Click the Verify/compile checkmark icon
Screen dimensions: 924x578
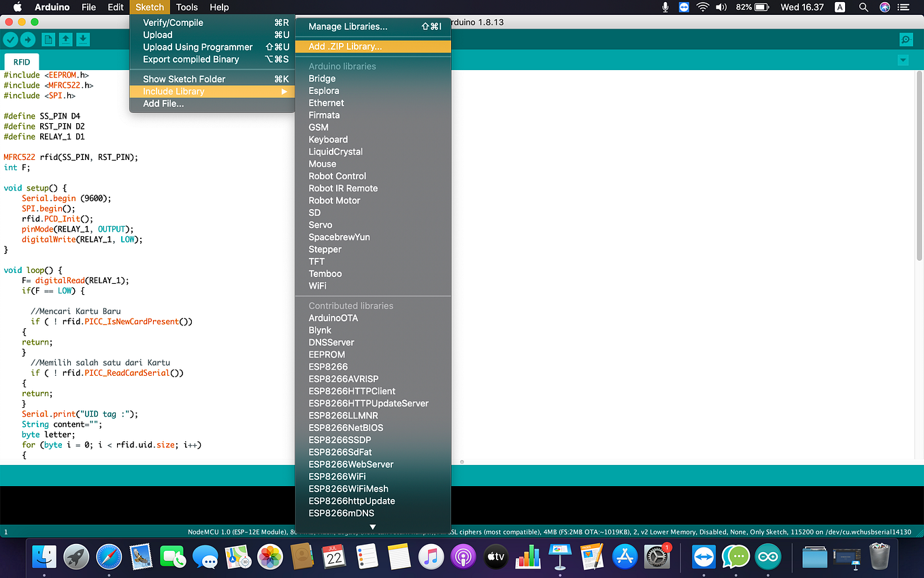click(10, 40)
